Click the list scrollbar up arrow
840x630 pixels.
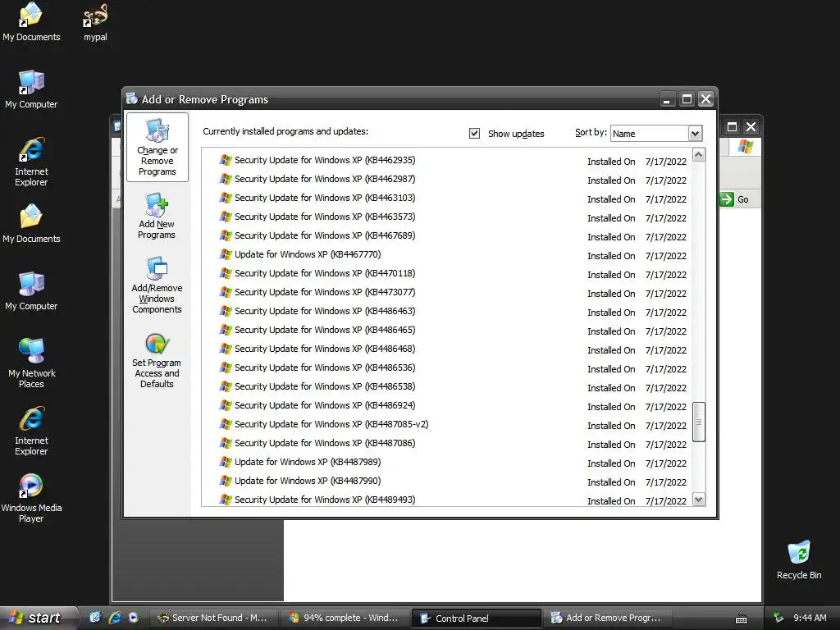pyautogui.click(x=698, y=155)
